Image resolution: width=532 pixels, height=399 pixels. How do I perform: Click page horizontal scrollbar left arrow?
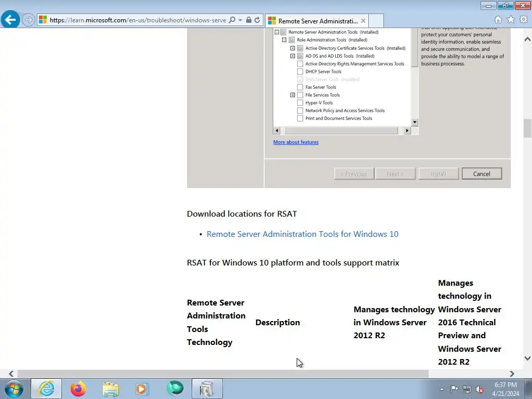(11, 374)
